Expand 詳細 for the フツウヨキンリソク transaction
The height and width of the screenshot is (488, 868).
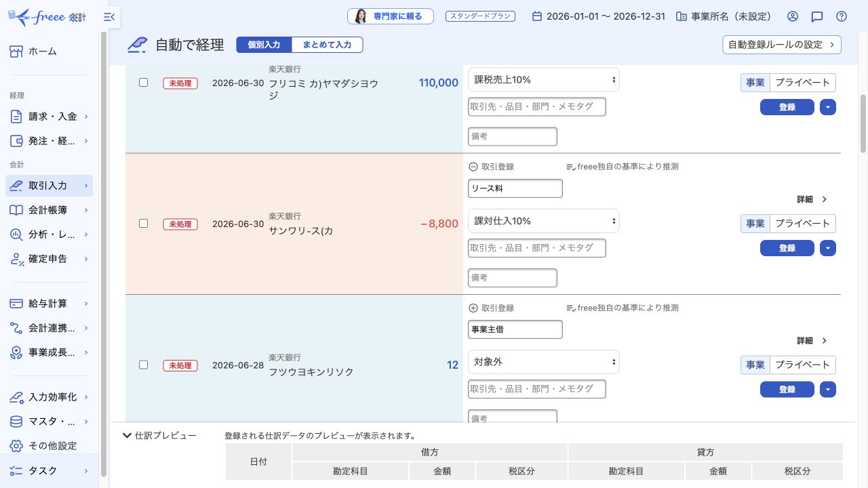click(x=812, y=340)
